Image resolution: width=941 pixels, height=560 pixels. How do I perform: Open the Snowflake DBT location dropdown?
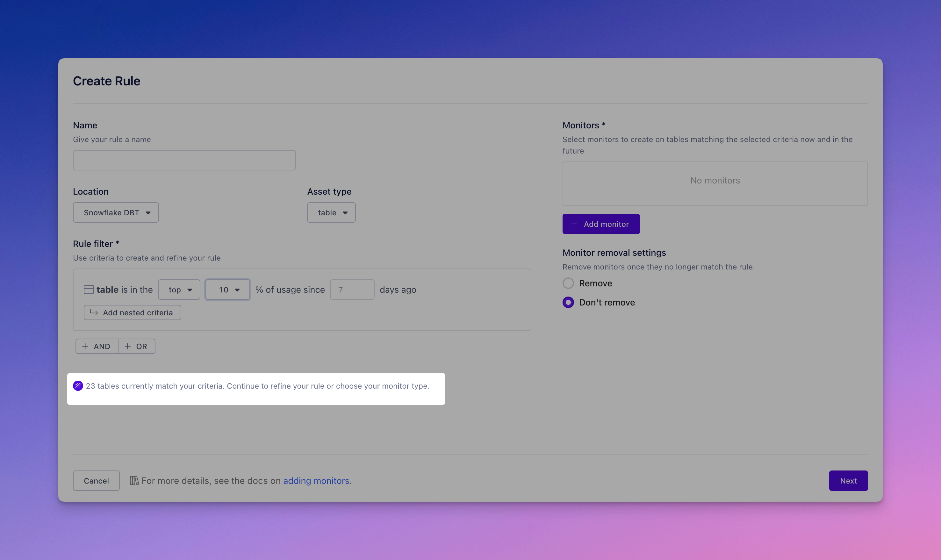click(x=116, y=212)
